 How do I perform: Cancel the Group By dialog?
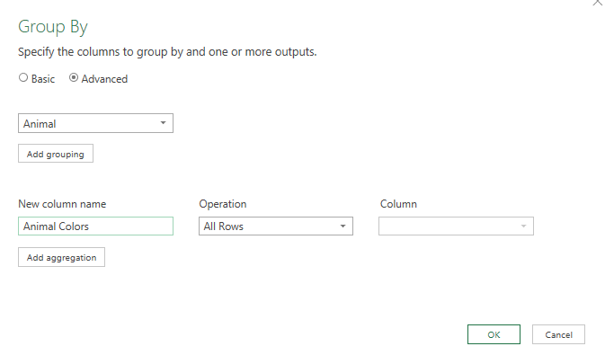[558, 334]
